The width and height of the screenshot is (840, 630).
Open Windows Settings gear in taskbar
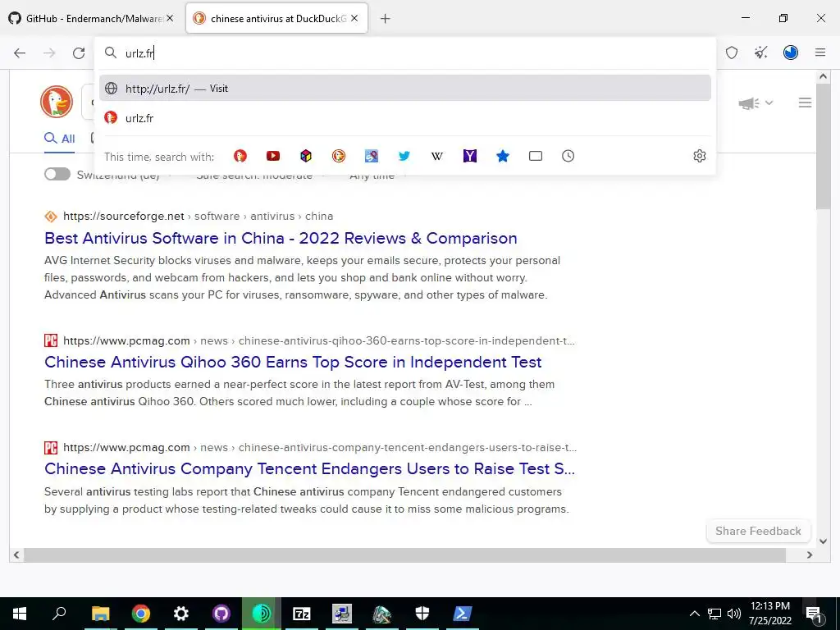[x=181, y=614]
